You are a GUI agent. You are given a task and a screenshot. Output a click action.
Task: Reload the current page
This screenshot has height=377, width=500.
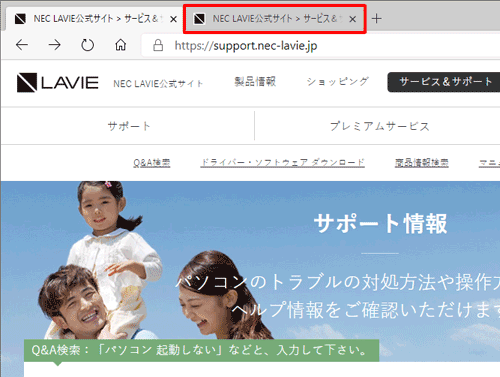tap(88, 45)
